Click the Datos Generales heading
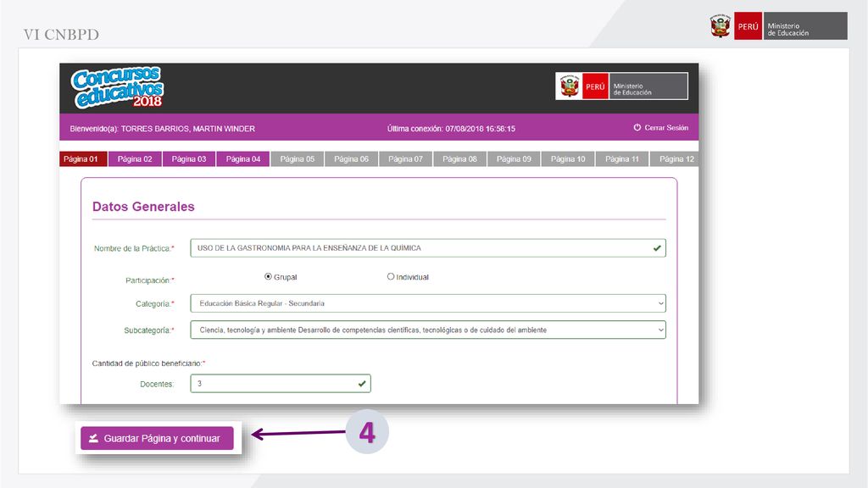 143,207
